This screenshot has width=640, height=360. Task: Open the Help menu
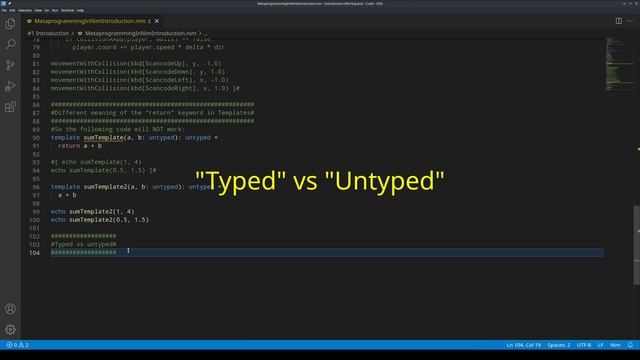[x=80, y=10]
